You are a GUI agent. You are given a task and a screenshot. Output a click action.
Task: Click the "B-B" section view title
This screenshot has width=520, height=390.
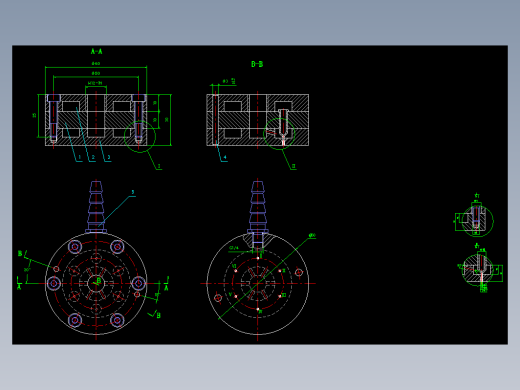tap(257, 64)
